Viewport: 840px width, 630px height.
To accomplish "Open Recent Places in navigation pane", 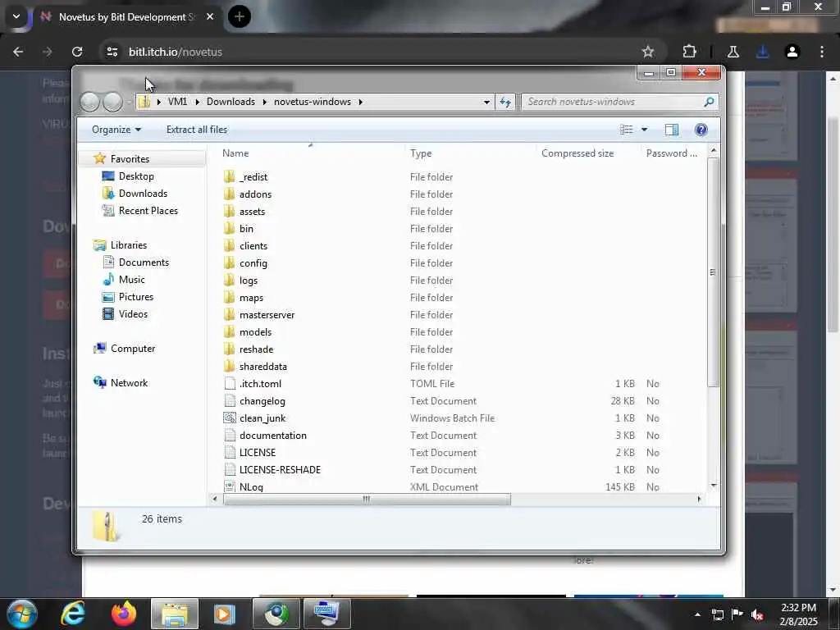I will coord(148,211).
